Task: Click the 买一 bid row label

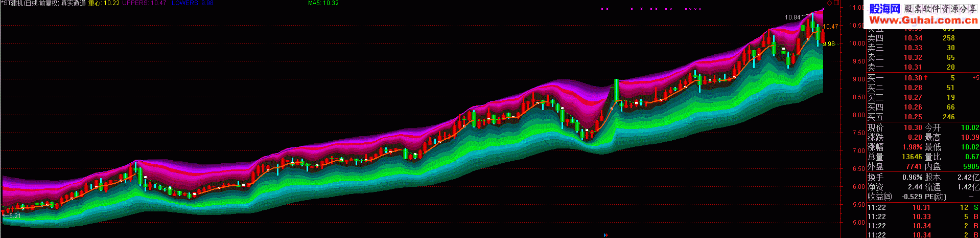Action: pos(875,78)
